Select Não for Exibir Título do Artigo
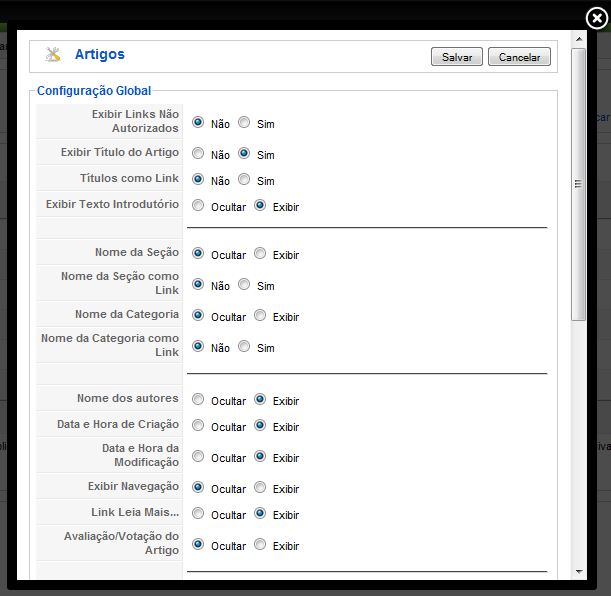611x596 pixels. click(198, 153)
